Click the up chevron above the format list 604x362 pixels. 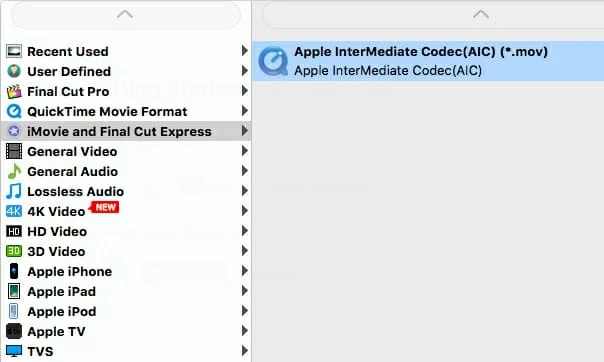(481, 15)
